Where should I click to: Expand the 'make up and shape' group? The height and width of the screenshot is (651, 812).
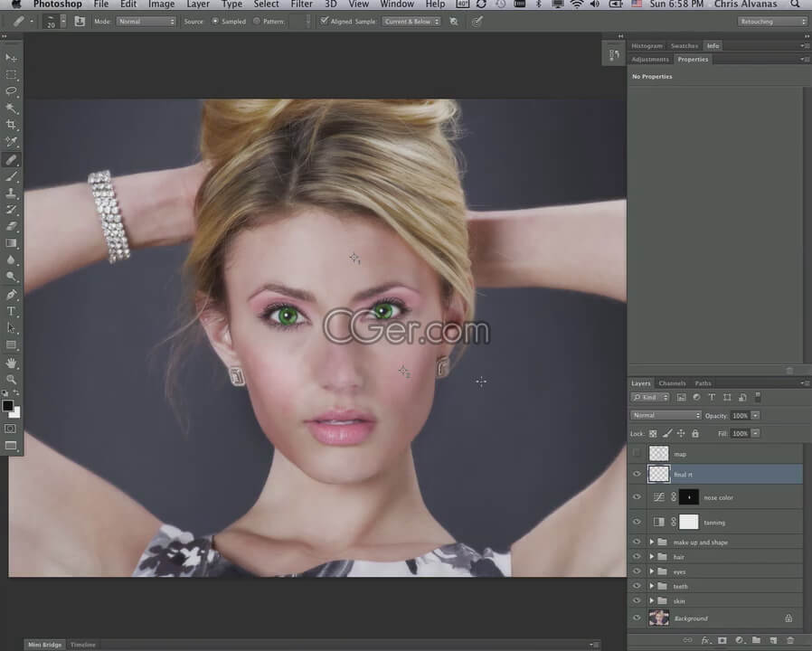tap(651, 542)
